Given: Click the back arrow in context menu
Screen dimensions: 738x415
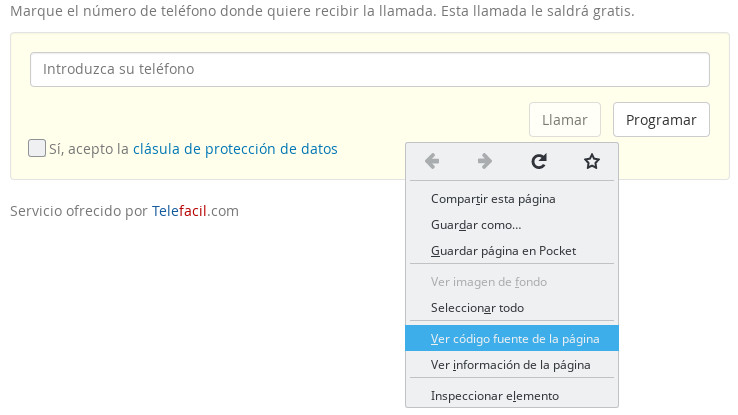Looking at the screenshot, I should pyautogui.click(x=432, y=161).
